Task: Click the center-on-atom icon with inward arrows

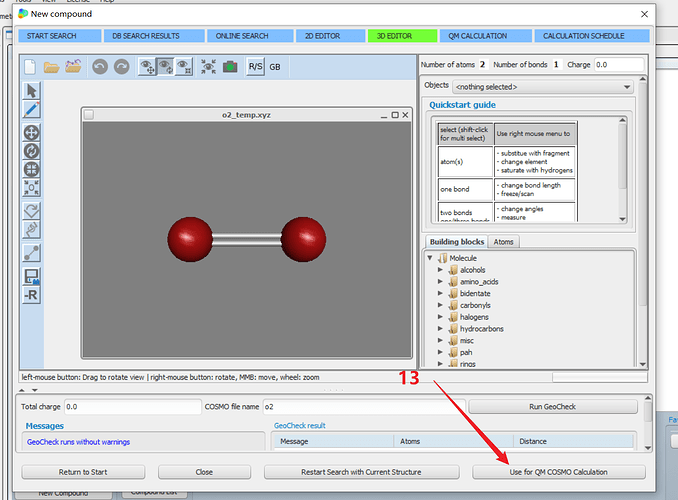Action: pos(32,188)
